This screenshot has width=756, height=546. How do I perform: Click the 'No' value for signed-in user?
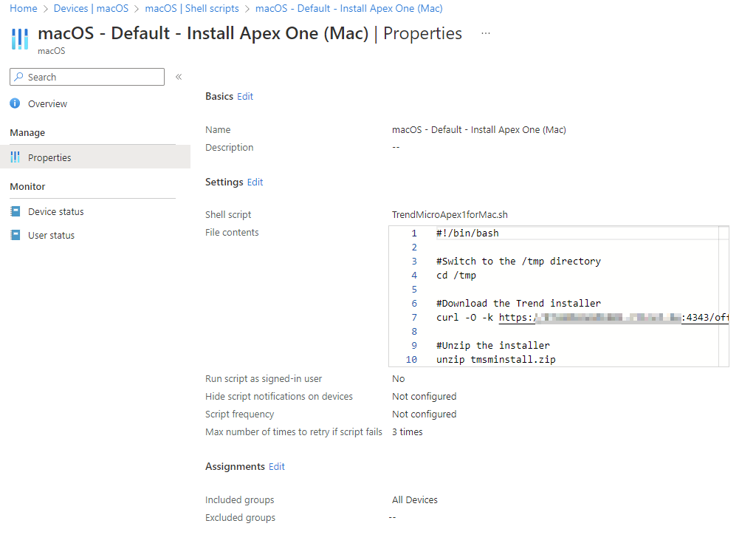398,379
